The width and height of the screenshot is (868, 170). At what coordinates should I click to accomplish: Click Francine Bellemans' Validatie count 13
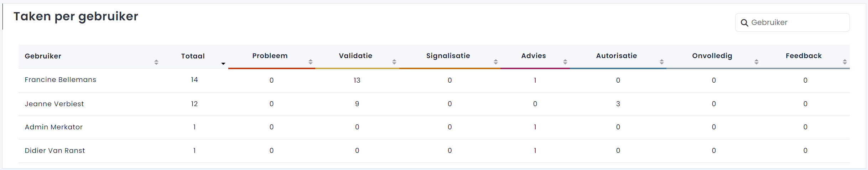click(357, 81)
